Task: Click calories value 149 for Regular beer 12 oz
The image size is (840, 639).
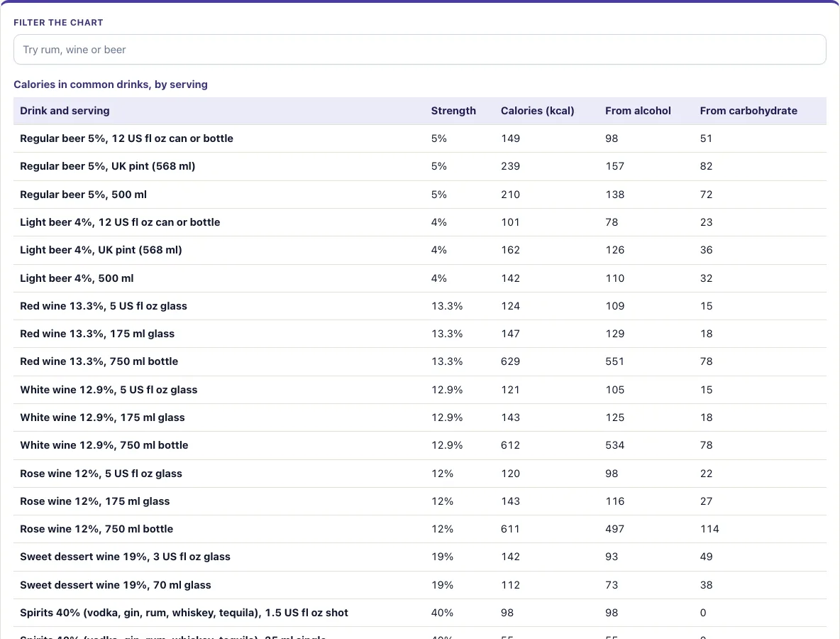Action: (511, 138)
